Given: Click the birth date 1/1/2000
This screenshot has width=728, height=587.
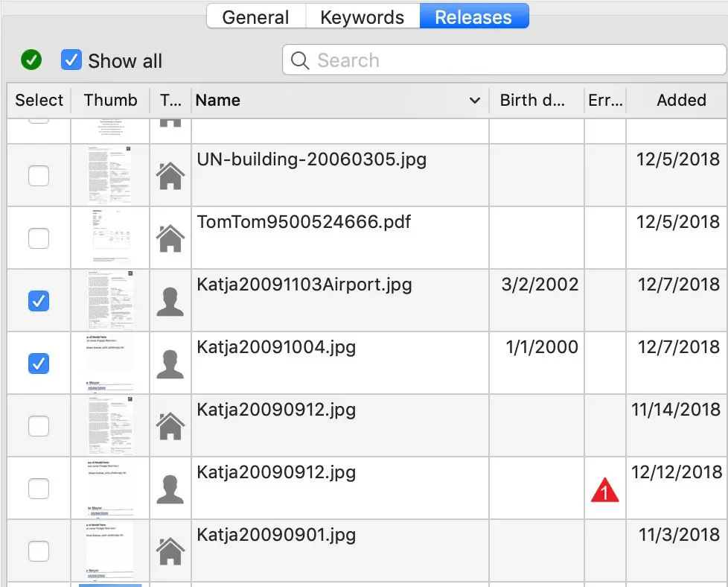Looking at the screenshot, I should [542, 346].
